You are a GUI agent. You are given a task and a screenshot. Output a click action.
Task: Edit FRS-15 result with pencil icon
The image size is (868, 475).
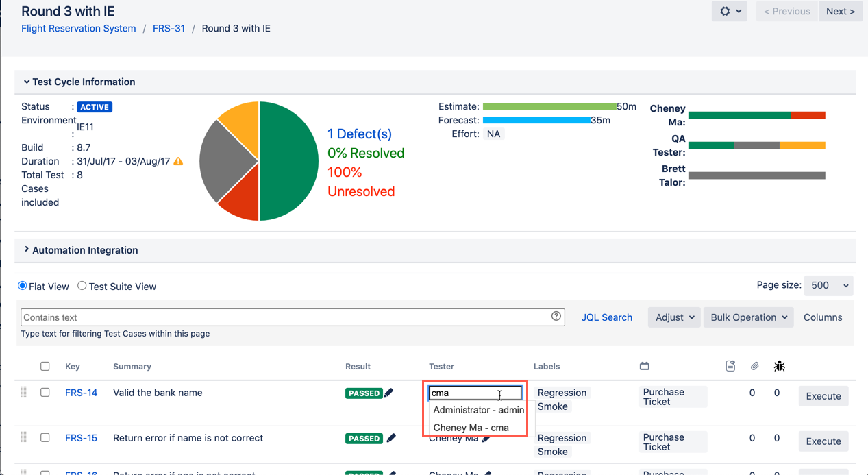(x=391, y=438)
